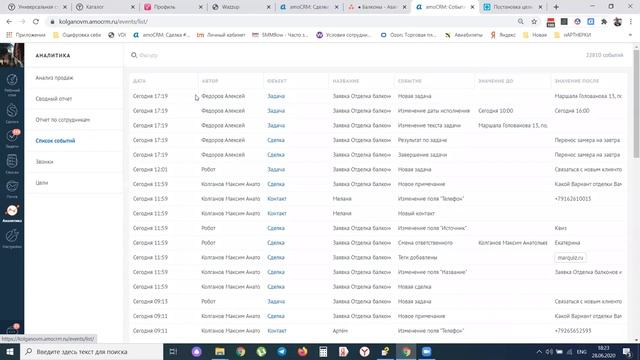Screen dimensions: 640x360
Task: Open the Списки section icon
Action: click(12, 164)
